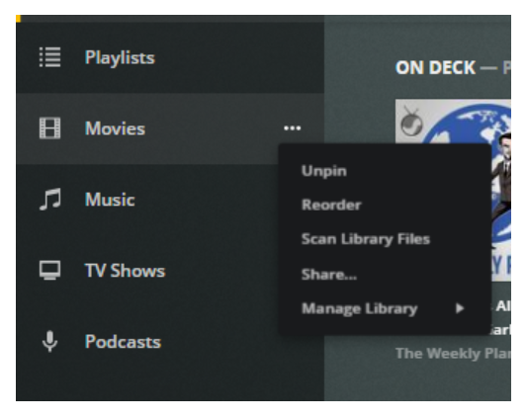527x420 pixels.
Task: Open the Music library label
Action: [110, 200]
